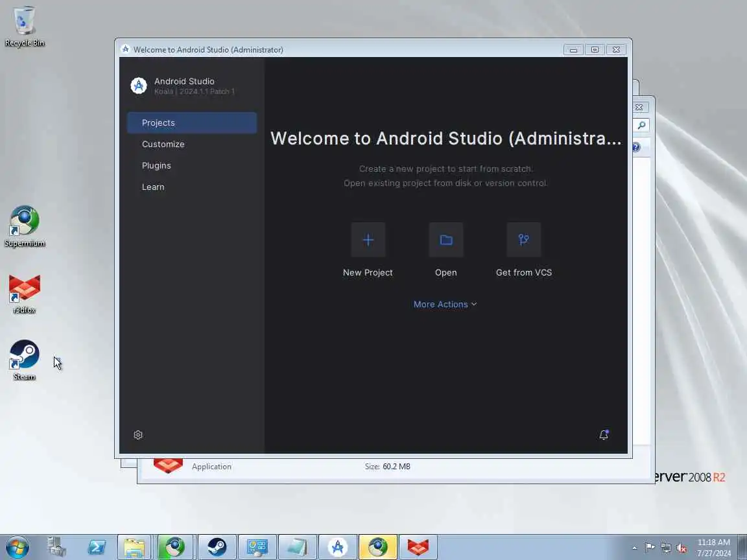
Task: Click 'Application' text in background details pane
Action: 211,467
